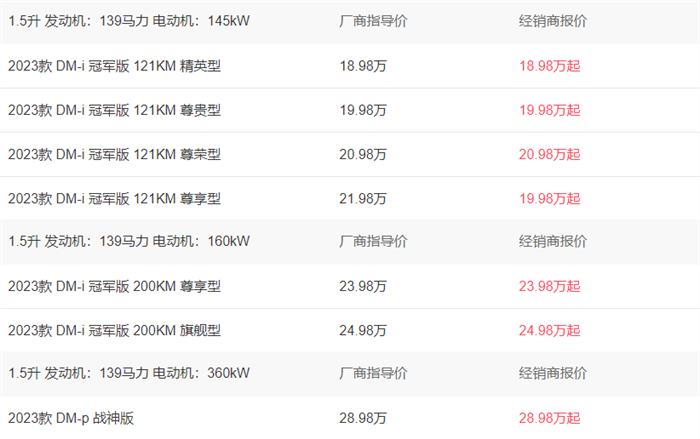Click dealer price 19.98万起 for 尊贵型

pos(550,110)
